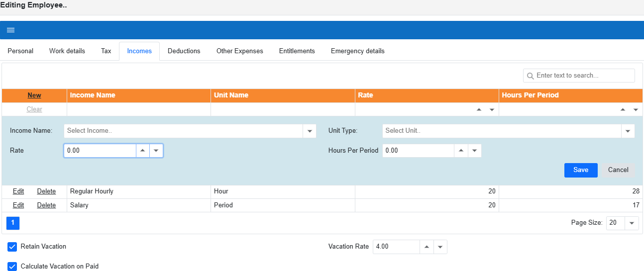Click the New link in grid header
Viewport: 644px width, 271px height.
(34, 95)
